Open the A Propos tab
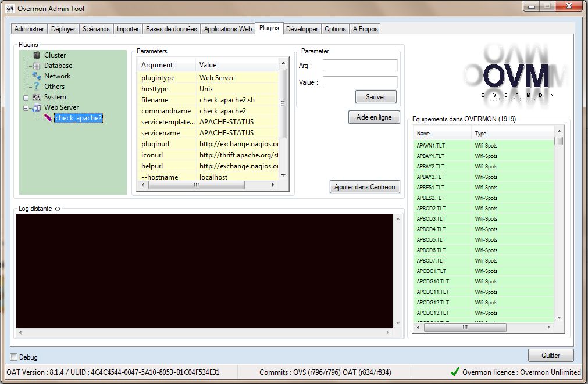The image size is (588, 384). tap(365, 29)
